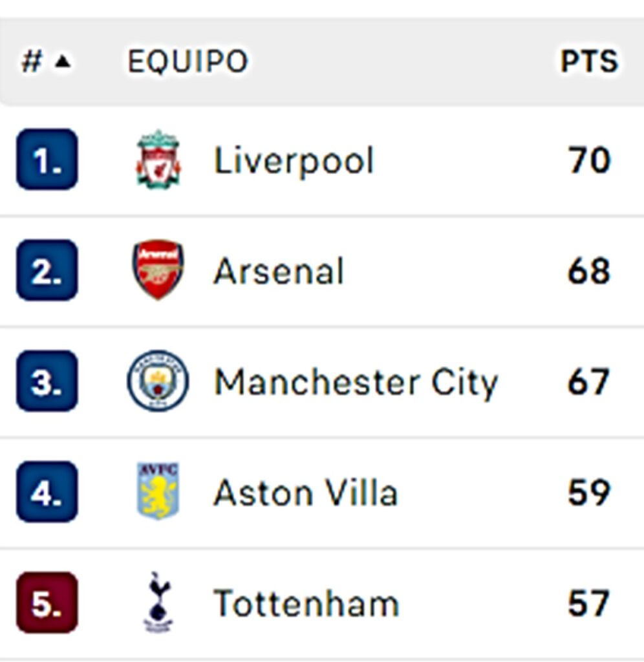Screen dimensions: 644x662
Task: Select the blue position 1 badge
Action: (x=47, y=159)
